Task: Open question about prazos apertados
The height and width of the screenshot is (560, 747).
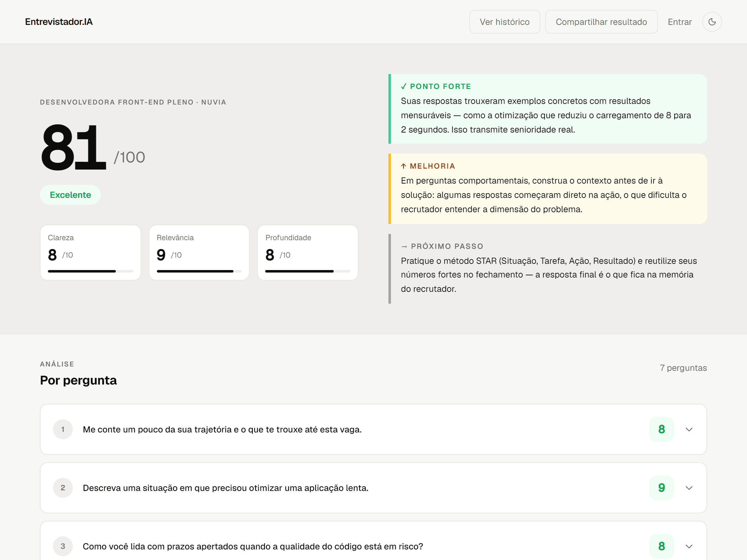Action: pyautogui.click(x=373, y=541)
